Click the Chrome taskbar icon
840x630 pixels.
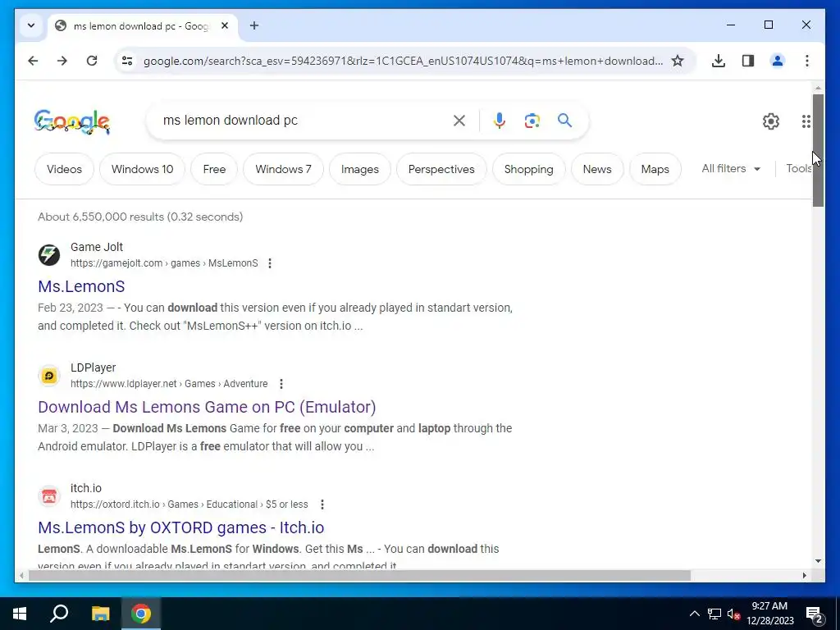click(x=141, y=614)
